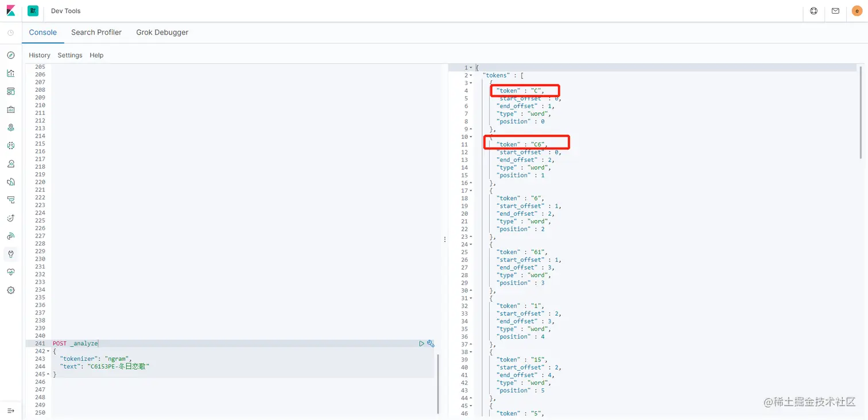868x420 pixels.
Task: Click the output pane vertical scrollbar
Action: click(861, 112)
